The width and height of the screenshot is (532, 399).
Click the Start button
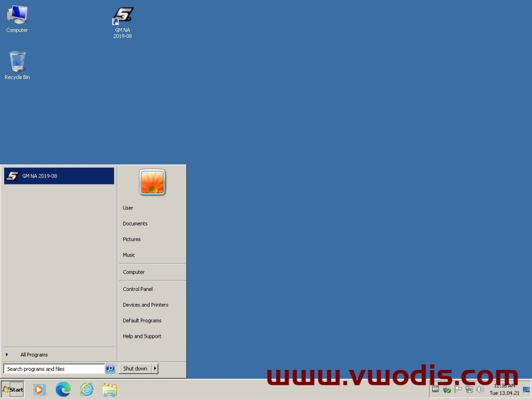[13, 390]
